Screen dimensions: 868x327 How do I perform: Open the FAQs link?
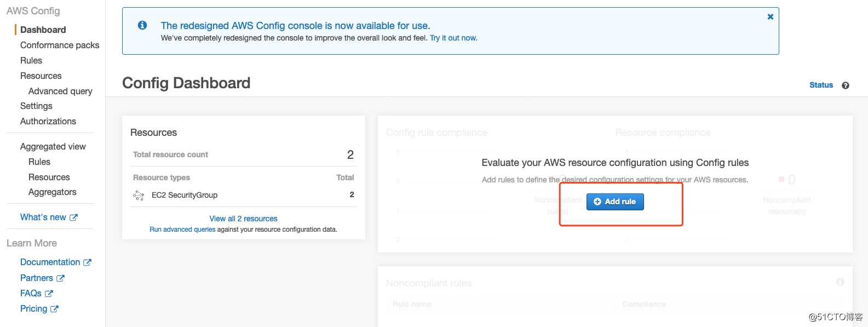pos(31,293)
